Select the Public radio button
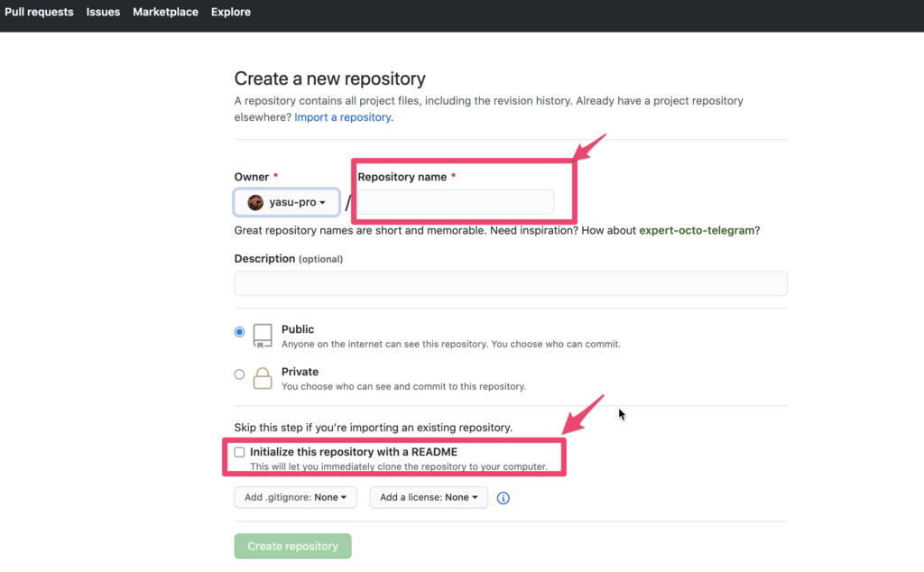This screenshot has width=924, height=572. tap(239, 332)
